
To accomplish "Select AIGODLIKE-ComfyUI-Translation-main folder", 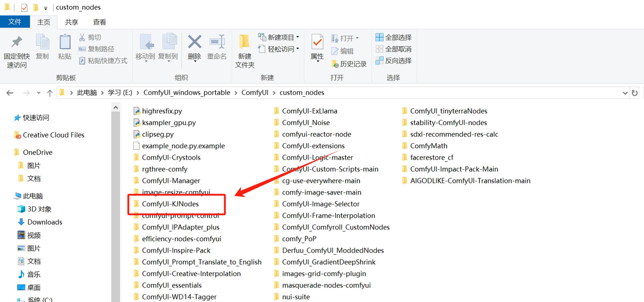I will click(466, 180).
